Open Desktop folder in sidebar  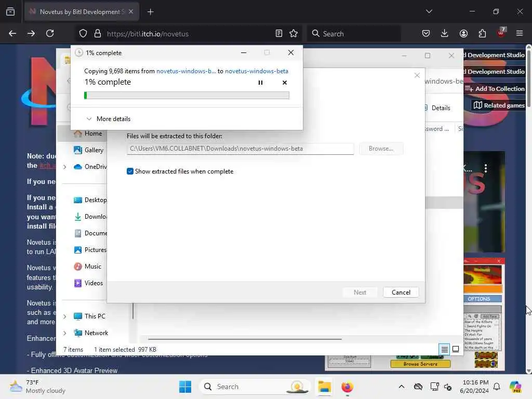(x=90, y=200)
